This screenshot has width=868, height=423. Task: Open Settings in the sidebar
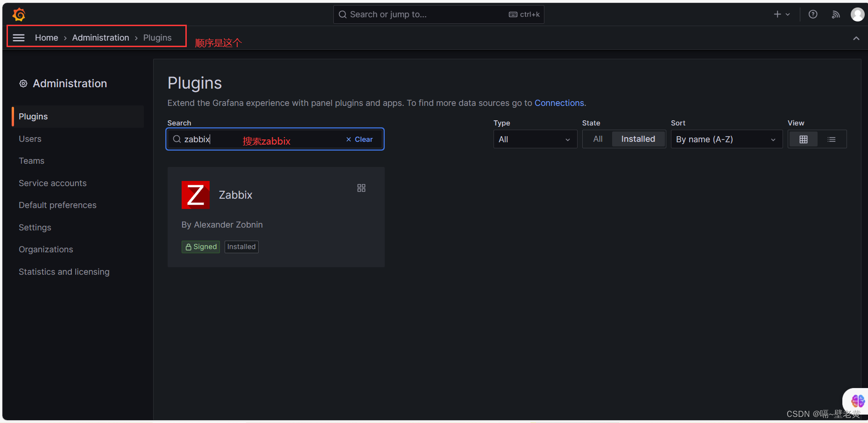tap(35, 228)
